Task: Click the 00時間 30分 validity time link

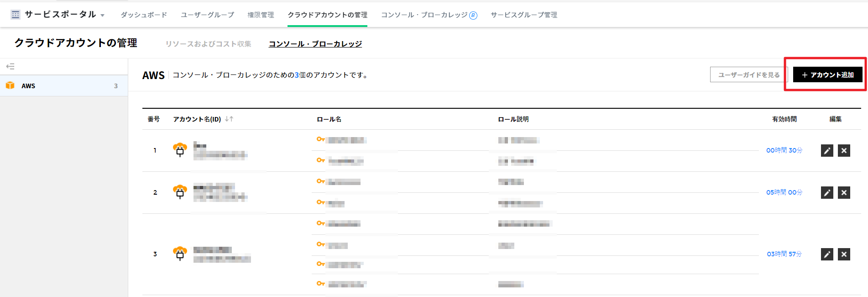Action: pyautogui.click(x=784, y=150)
